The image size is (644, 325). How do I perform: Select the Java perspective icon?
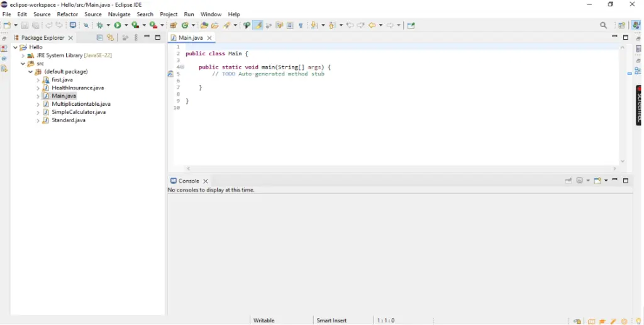click(x=636, y=25)
